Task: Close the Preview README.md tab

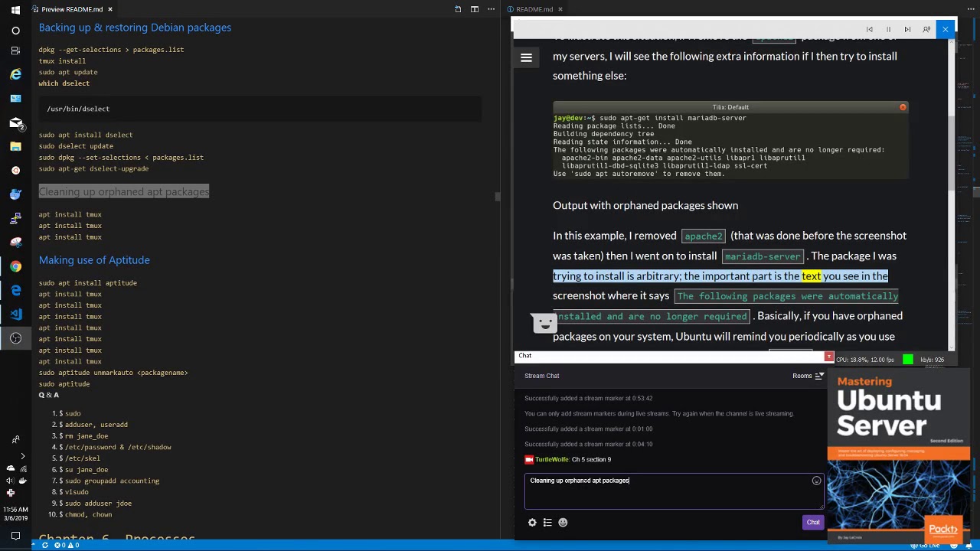Action: pos(110,9)
